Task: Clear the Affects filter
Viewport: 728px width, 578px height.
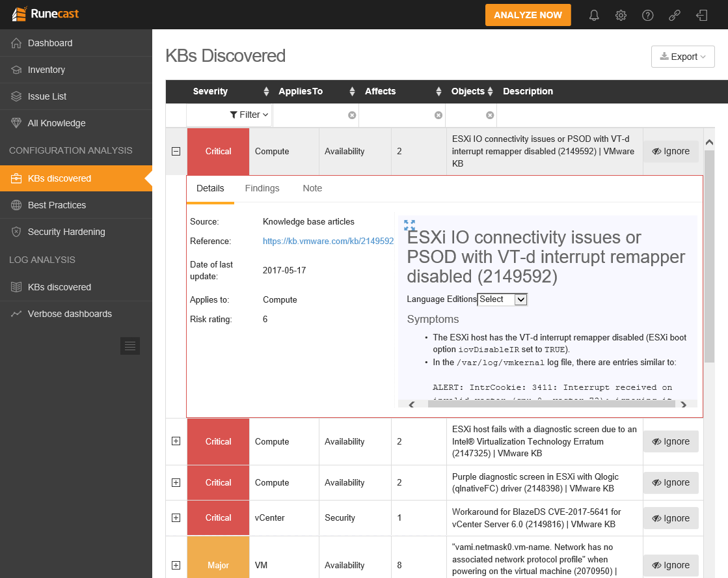Action: 438,115
